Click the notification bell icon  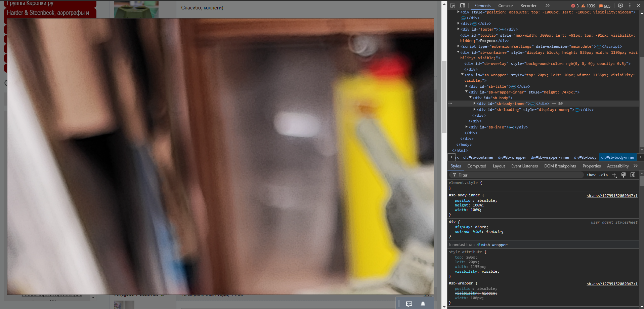[x=423, y=304]
